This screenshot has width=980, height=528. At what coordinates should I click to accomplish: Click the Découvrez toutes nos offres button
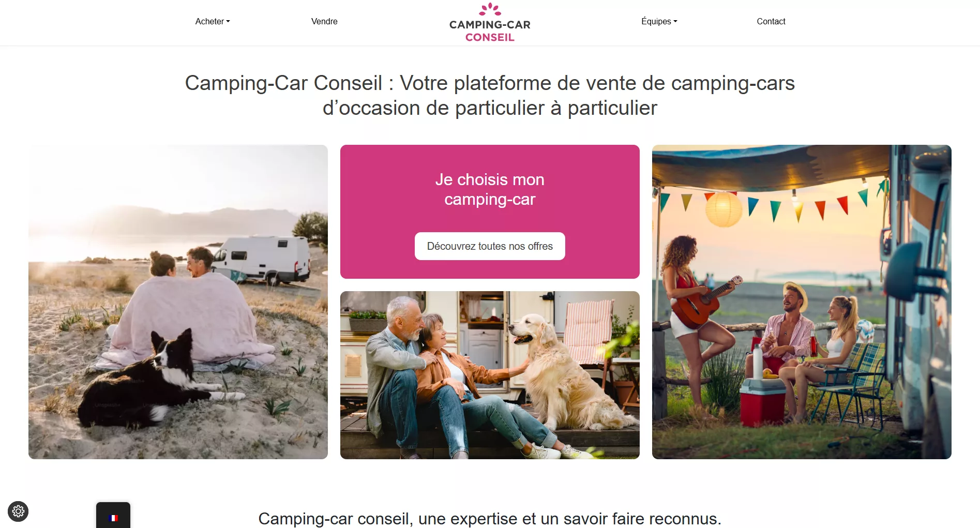490,246
